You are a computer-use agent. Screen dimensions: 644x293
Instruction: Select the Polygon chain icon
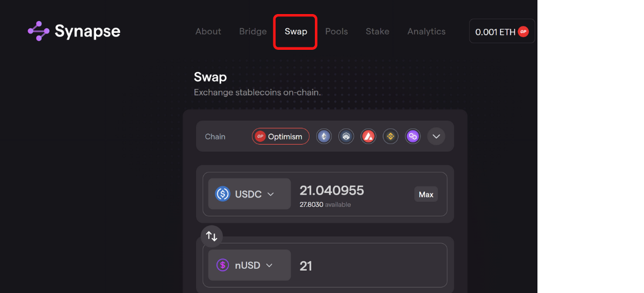point(413,137)
